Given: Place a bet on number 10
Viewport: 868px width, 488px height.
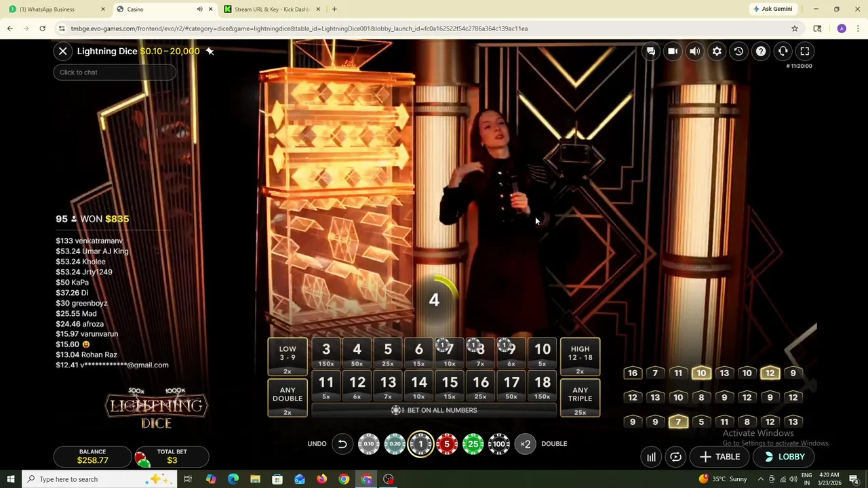Looking at the screenshot, I should 542,353.
